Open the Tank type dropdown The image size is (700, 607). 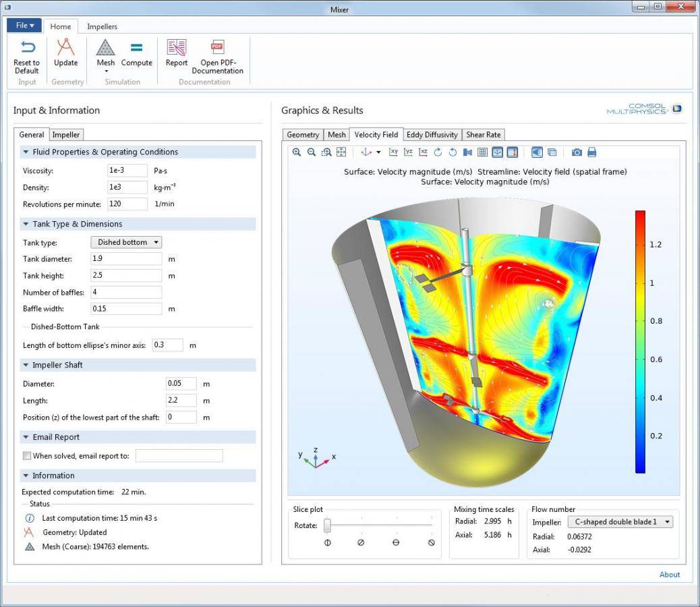tap(126, 242)
